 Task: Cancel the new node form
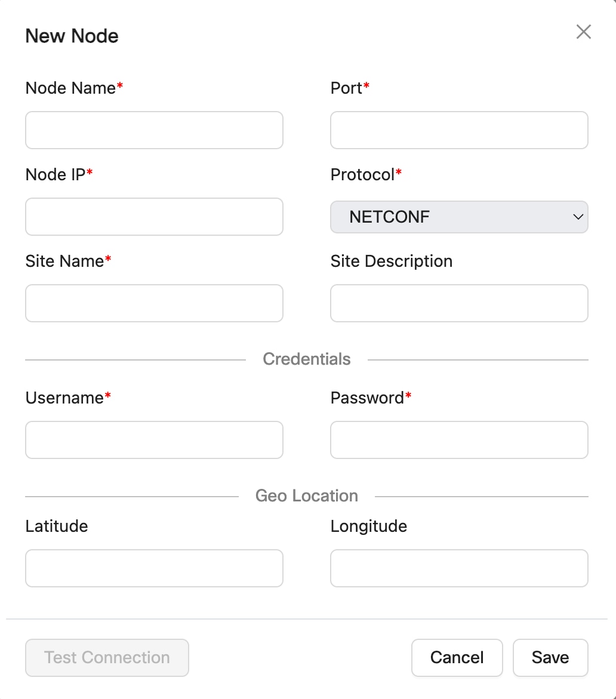click(457, 658)
